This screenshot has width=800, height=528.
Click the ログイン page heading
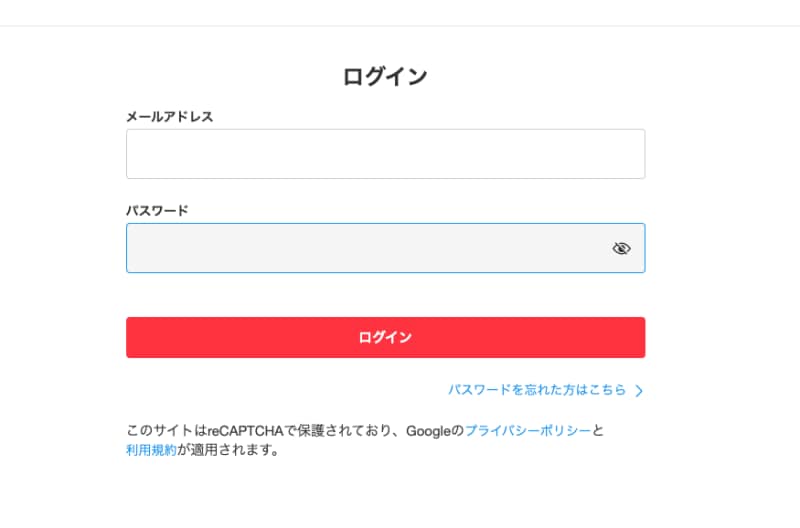[385, 76]
